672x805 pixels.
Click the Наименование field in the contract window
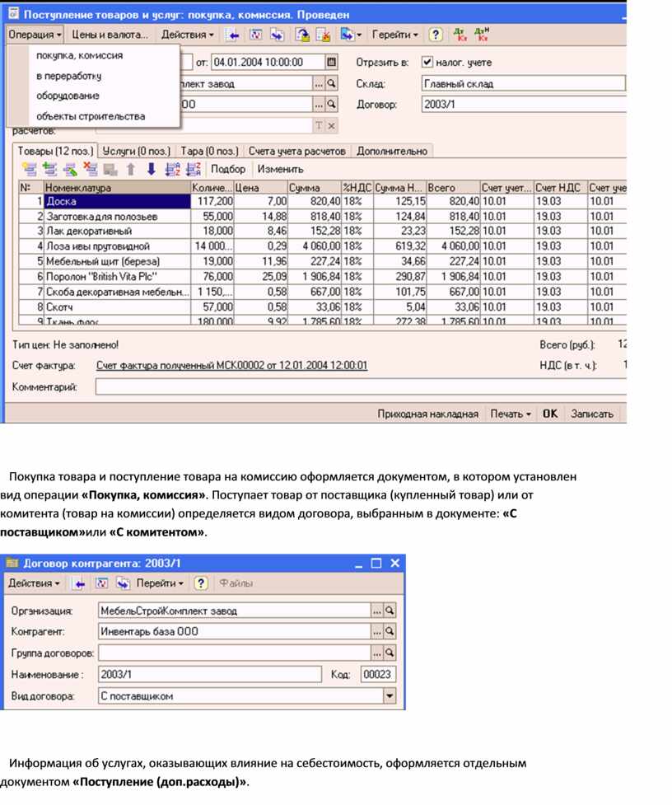point(210,674)
